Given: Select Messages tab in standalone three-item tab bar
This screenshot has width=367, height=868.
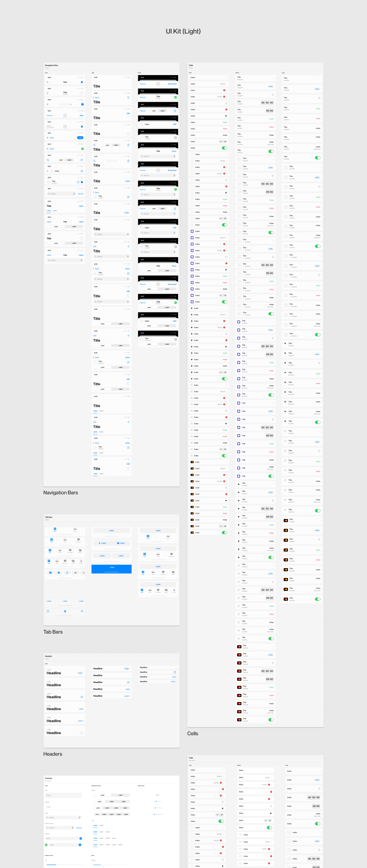Looking at the screenshot, I should click(x=78, y=540).
